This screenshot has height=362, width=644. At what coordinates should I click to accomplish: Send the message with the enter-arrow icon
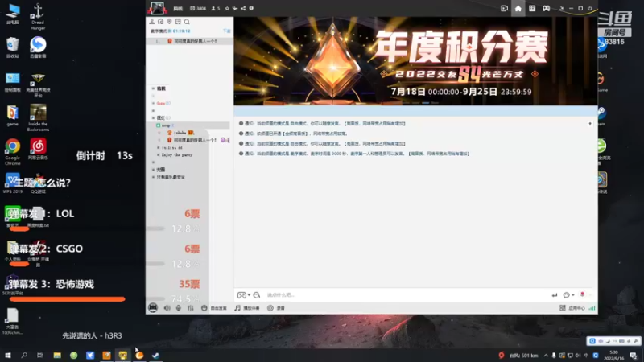coord(555,295)
